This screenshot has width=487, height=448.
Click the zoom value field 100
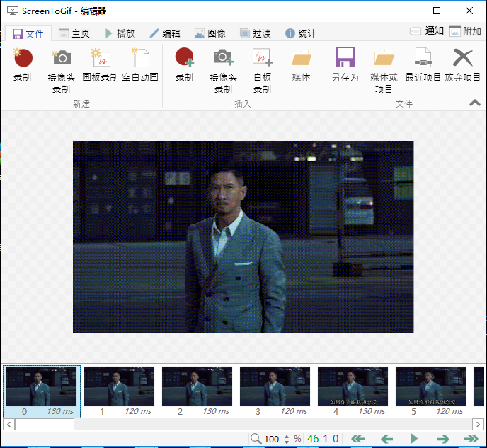point(272,439)
